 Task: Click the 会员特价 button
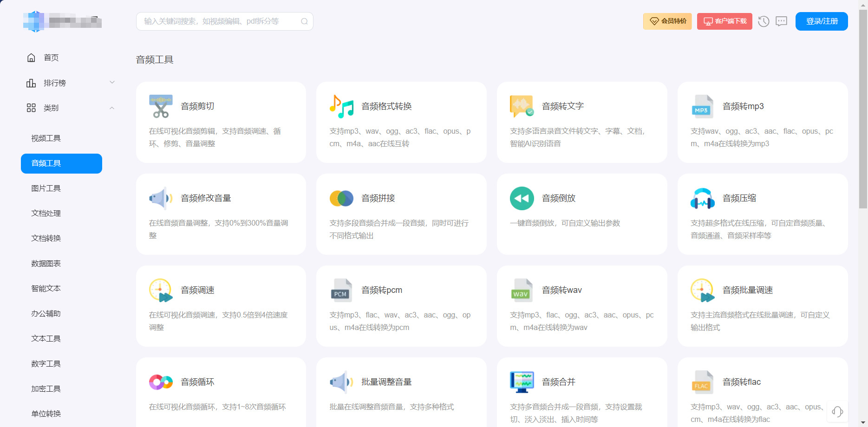pos(667,21)
